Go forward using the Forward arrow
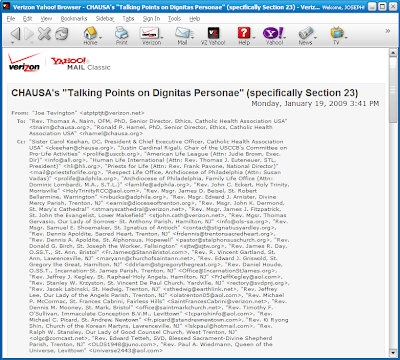 click(29, 33)
